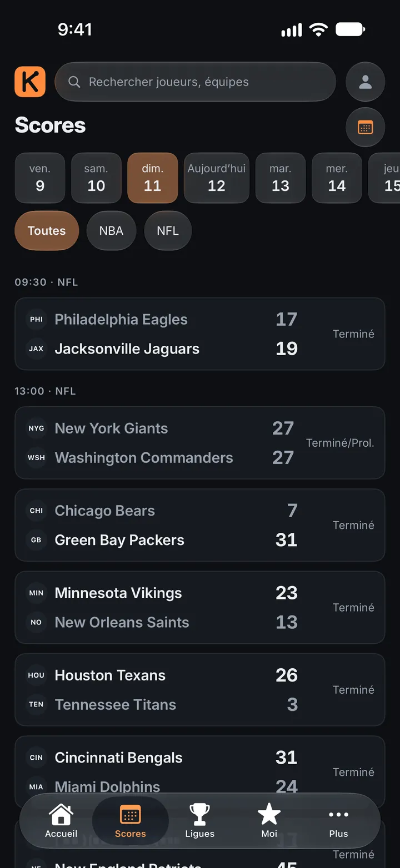This screenshot has height=868, width=400.
Task: Switch to Aujourd'hui 12 date
Action: pyautogui.click(x=217, y=178)
